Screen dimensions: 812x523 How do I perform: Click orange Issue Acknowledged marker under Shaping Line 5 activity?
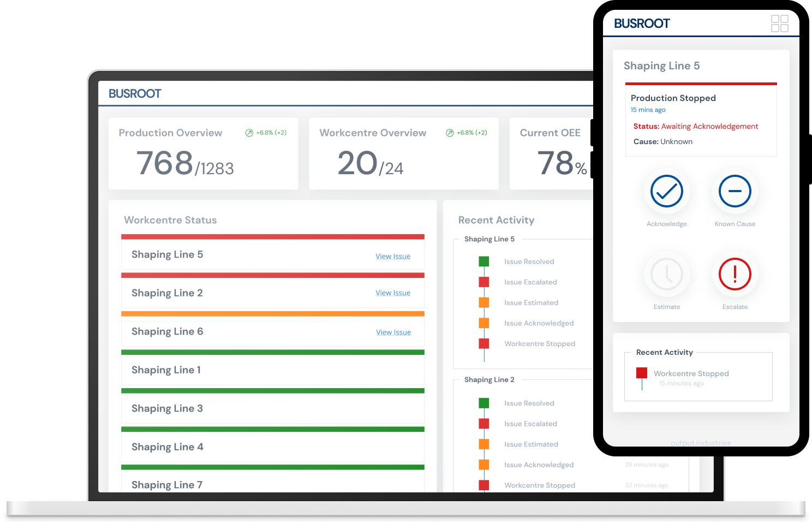pyautogui.click(x=484, y=323)
